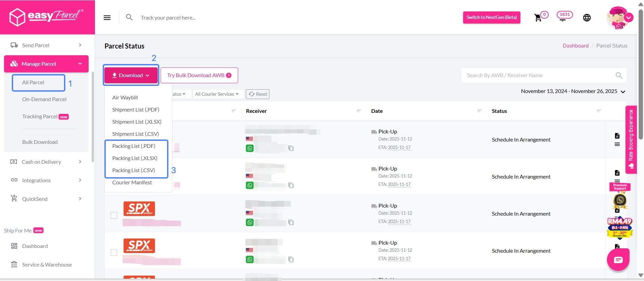Open the shopping cart icon

coord(538,18)
